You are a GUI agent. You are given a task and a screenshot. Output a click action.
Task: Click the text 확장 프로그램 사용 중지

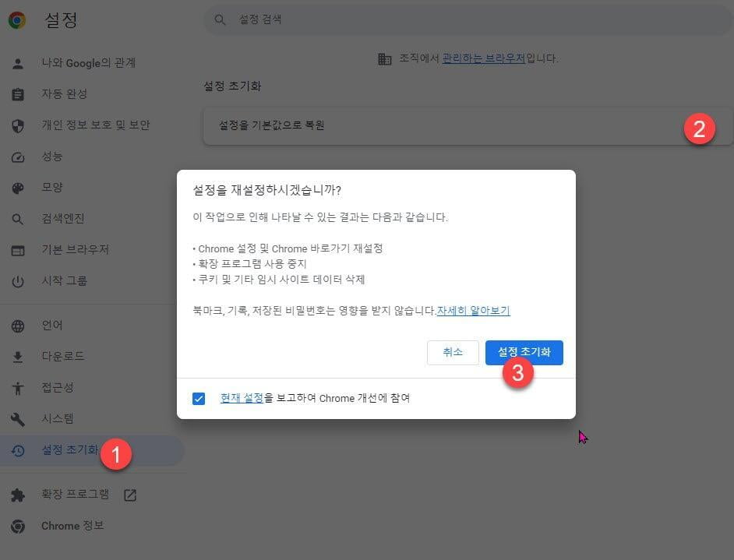tap(252, 264)
